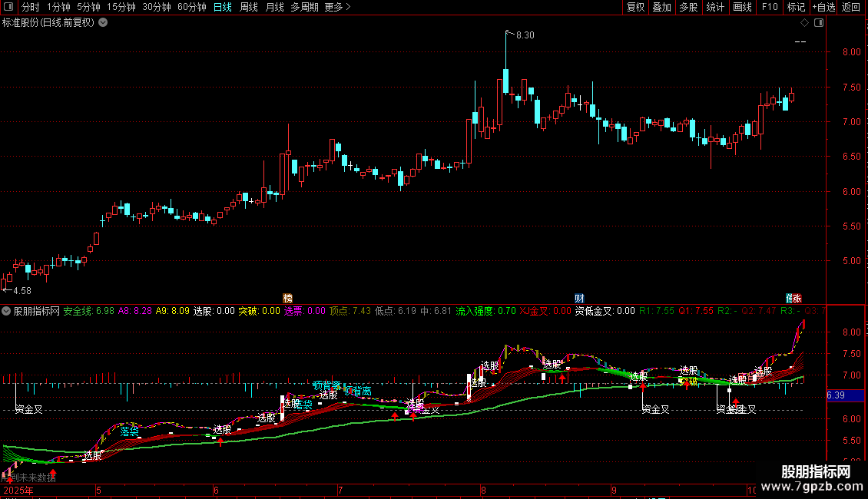Select the 月线 monthly period
The image size is (868, 499).
tap(274, 7)
